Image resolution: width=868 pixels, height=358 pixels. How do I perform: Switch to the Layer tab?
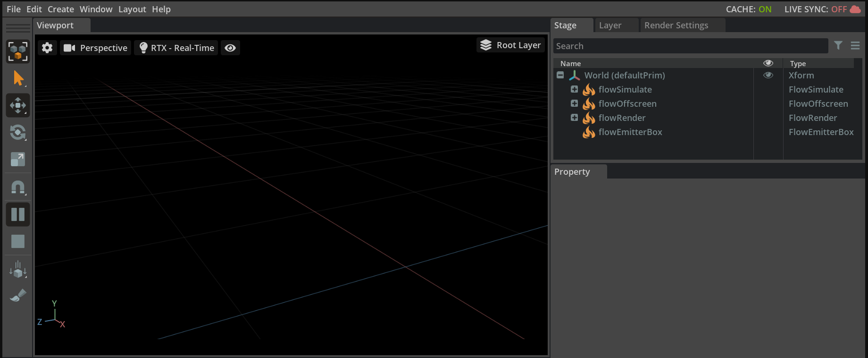616,25
